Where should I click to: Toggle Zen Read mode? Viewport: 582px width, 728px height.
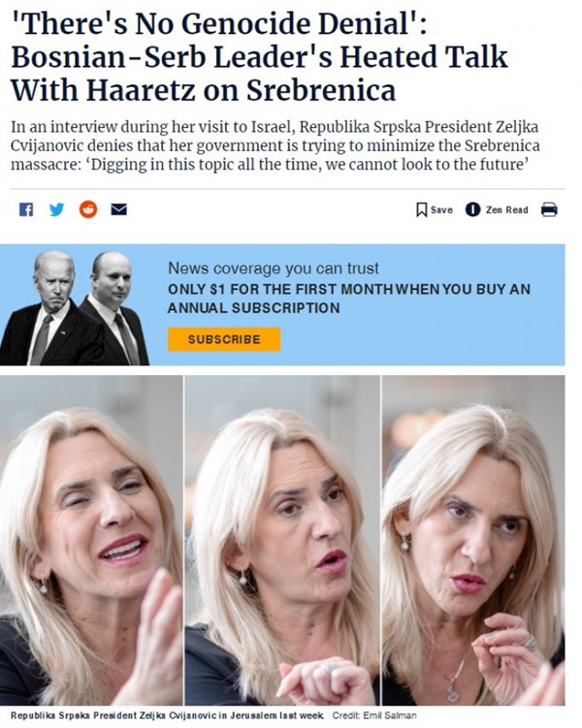coord(472,209)
